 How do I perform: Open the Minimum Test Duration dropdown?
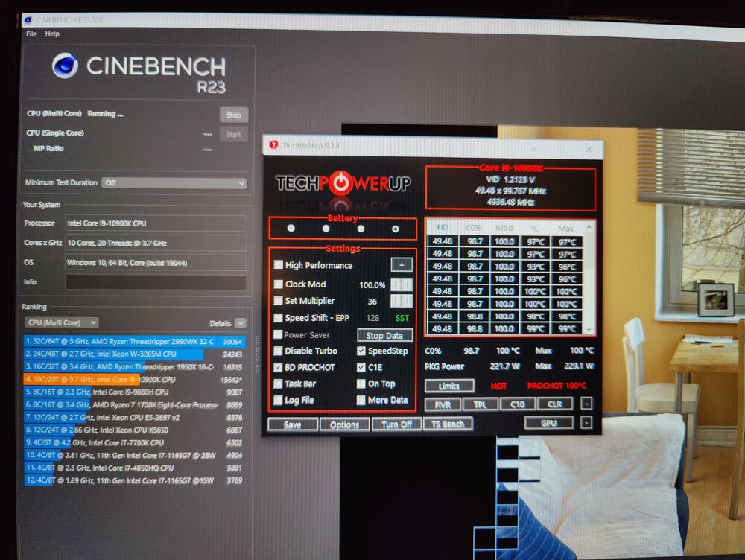pyautogui.click(x=174, y=182)
